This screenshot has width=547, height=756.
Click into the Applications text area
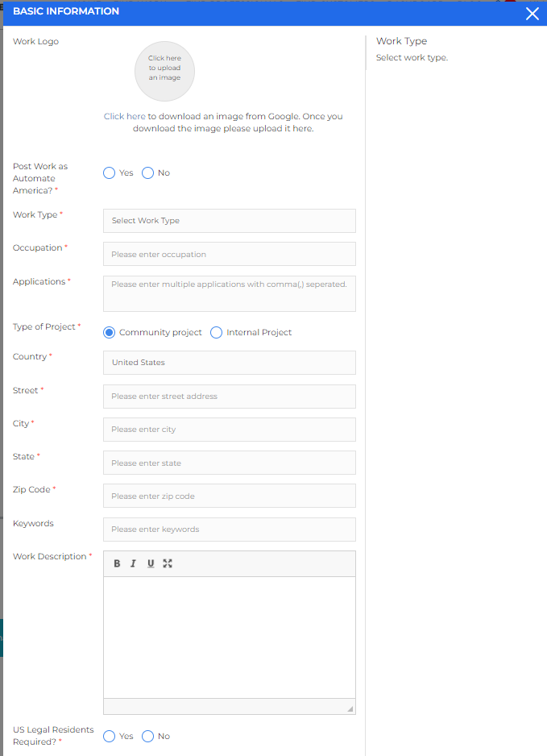point(229,293)
